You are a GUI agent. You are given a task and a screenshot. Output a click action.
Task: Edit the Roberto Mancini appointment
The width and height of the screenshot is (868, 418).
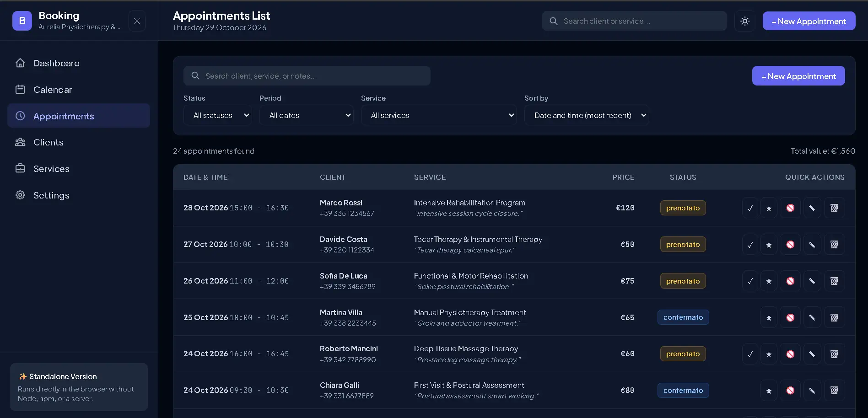(x=812, y=354)
